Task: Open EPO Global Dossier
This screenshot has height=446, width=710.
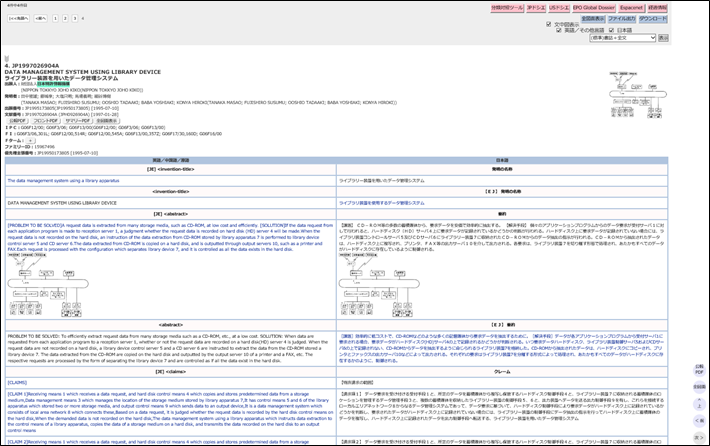Action: click(594, 8)
